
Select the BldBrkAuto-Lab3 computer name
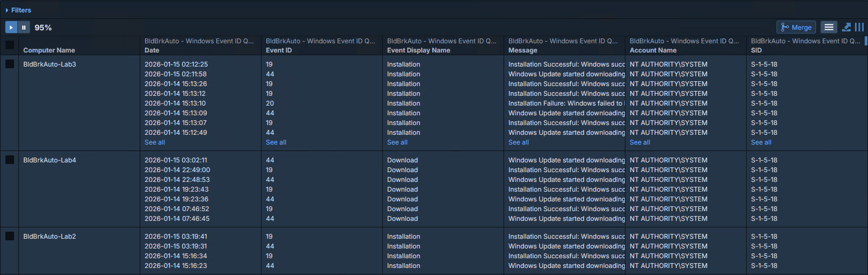click(50, 64)
